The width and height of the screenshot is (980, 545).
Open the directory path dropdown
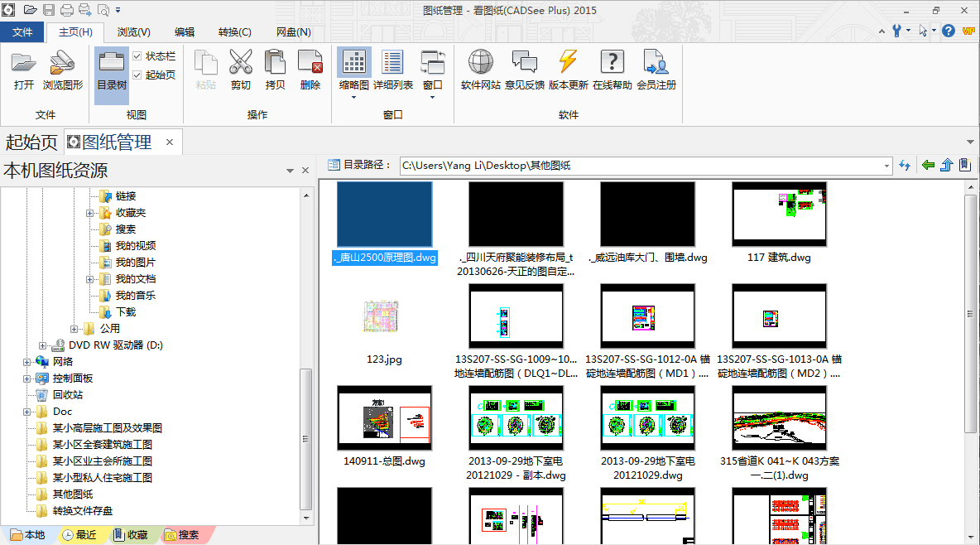coord(886,166)
